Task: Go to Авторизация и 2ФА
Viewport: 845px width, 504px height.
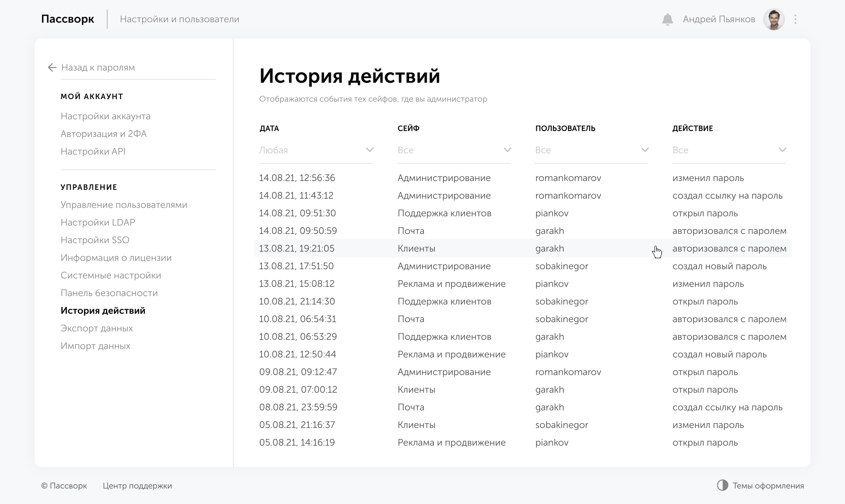Action: click(103, 134)
